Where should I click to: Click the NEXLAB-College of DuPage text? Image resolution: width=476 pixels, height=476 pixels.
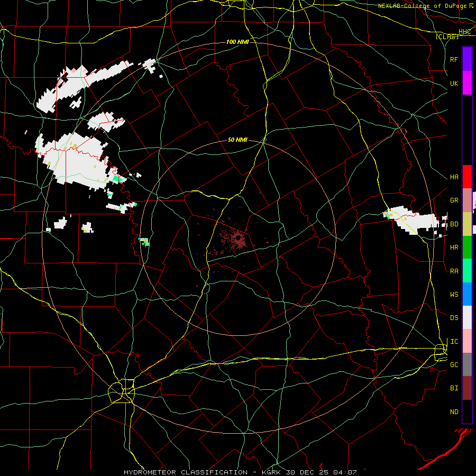coord(423,6)
